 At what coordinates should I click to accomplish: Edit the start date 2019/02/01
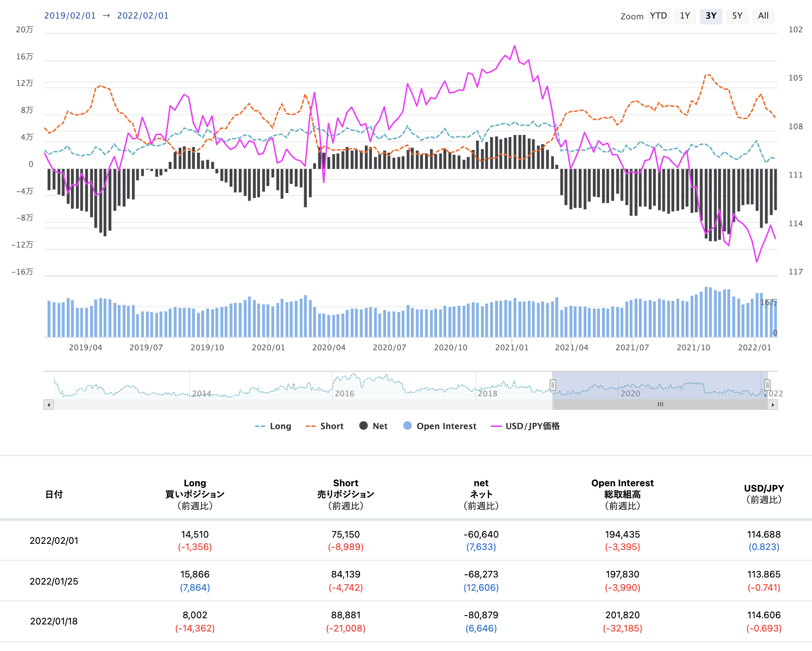point(70,15)
